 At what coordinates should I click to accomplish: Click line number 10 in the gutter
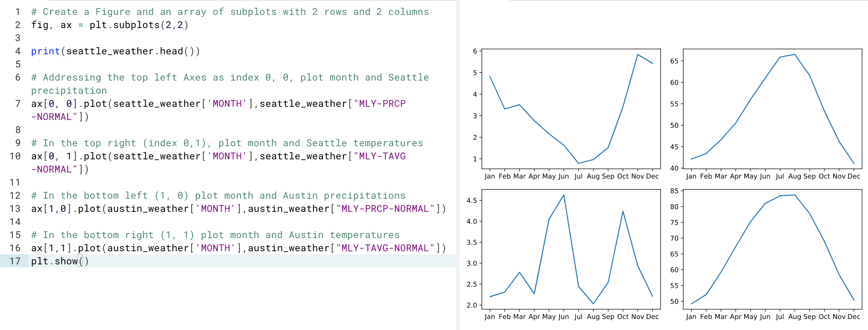[x=15, y=156]
